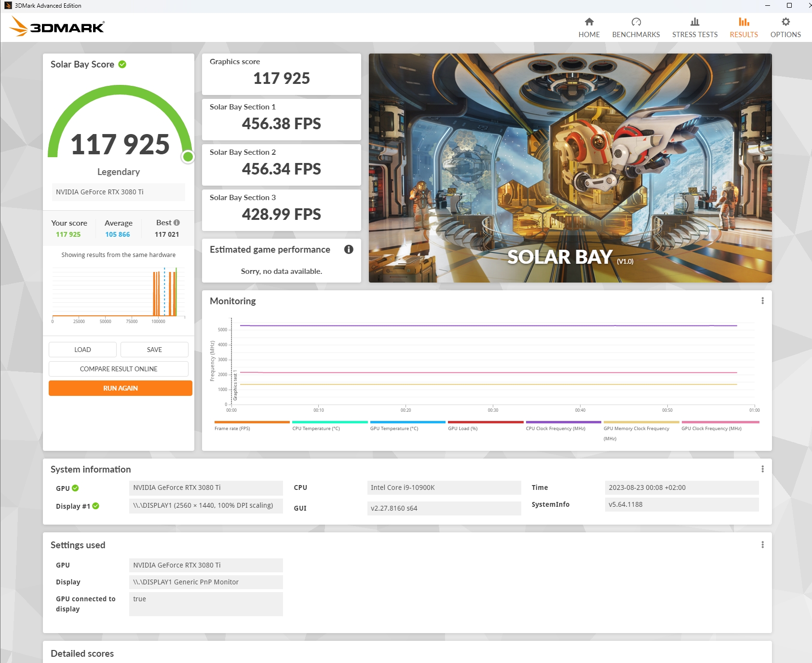Click info icon next to Best score
The width and height of the screenshot is (812, 663).
point(176,223)
